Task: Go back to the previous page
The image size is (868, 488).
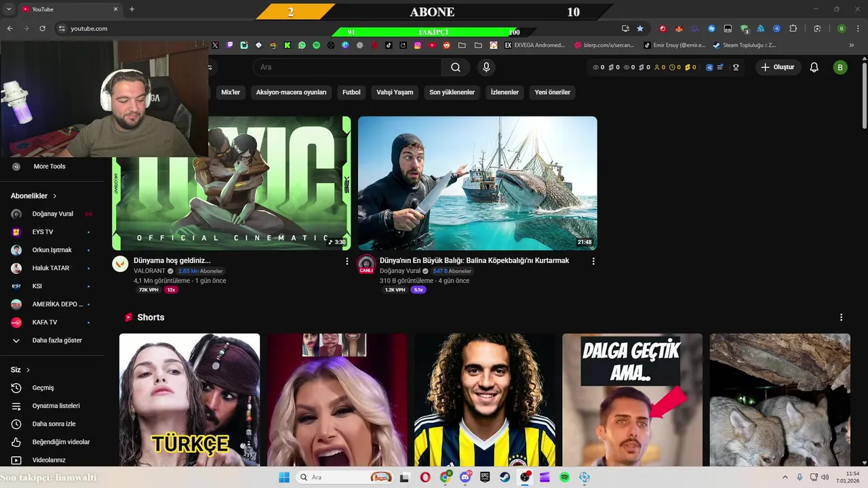Action: (x=9, y=28)
